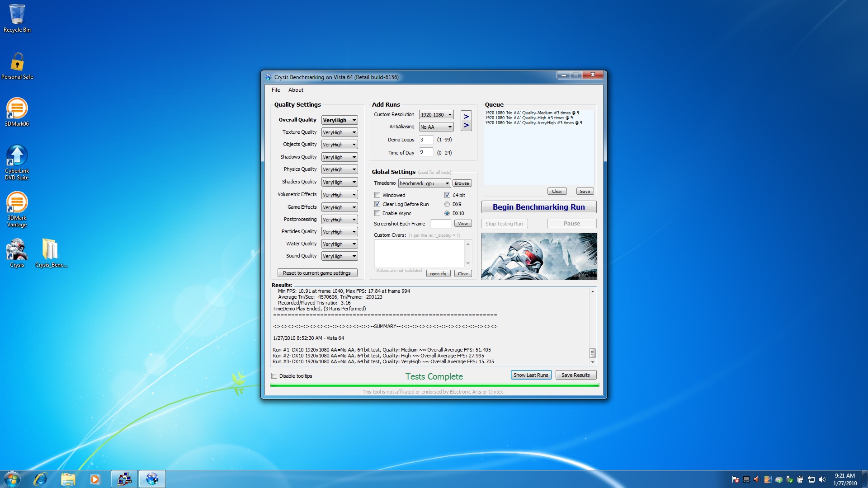The width and height of the screenshot is (868, 488).
Task: Open the Shaders Quality dropdown
Action: (x=340, y=182)
